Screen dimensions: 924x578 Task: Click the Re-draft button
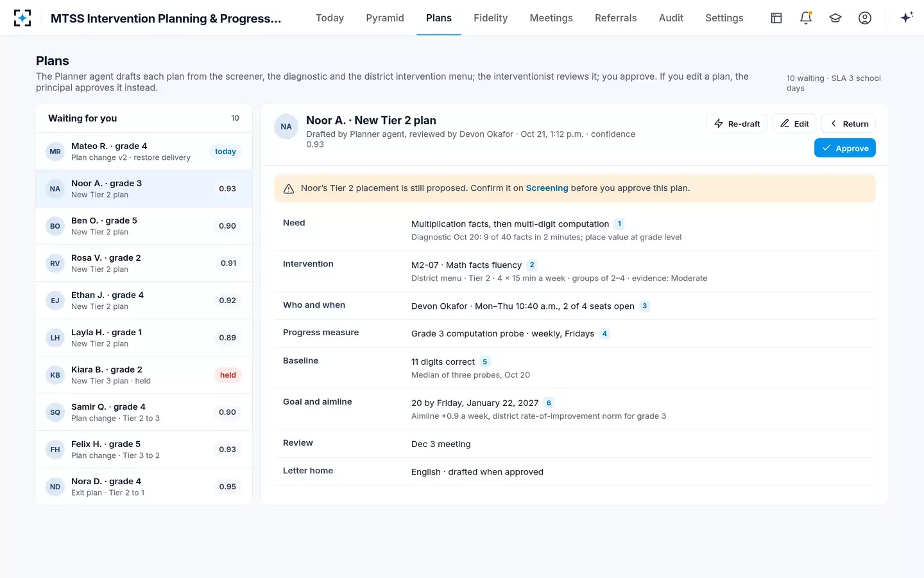pyautogui.click(x=737, y=124)
